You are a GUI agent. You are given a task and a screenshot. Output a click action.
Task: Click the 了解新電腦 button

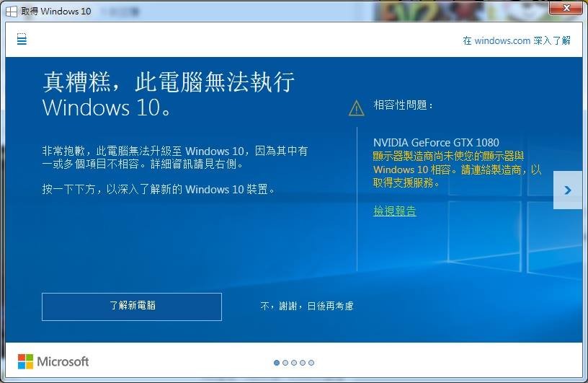(132, 307)
